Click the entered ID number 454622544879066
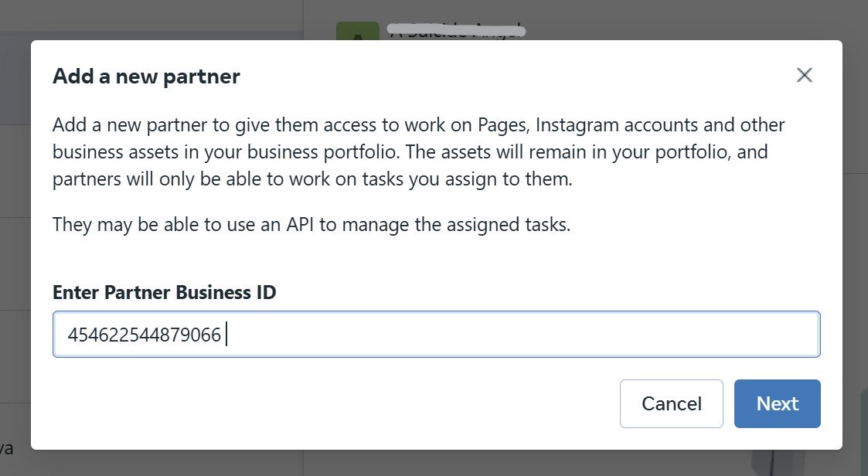Screen dimensions: 868x476 coord(145,335)
